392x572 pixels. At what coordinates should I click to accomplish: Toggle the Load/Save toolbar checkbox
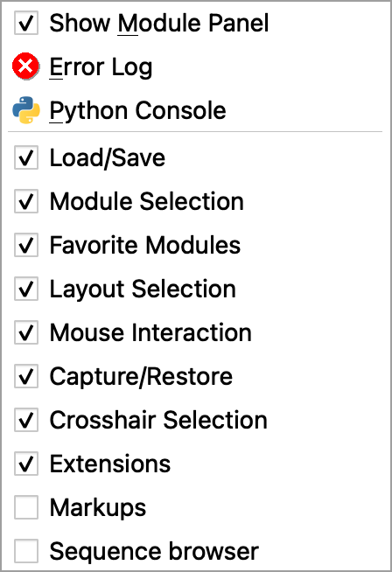(26, 157)
